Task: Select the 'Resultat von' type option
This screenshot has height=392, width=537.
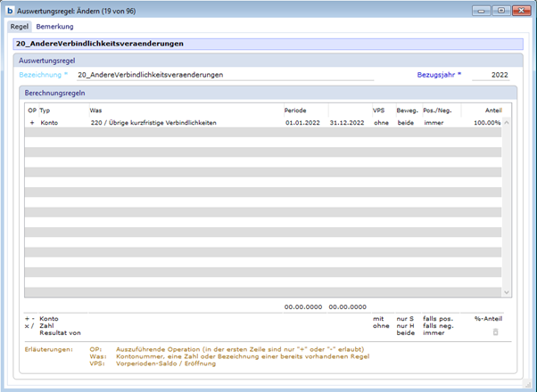Action: 58,334
